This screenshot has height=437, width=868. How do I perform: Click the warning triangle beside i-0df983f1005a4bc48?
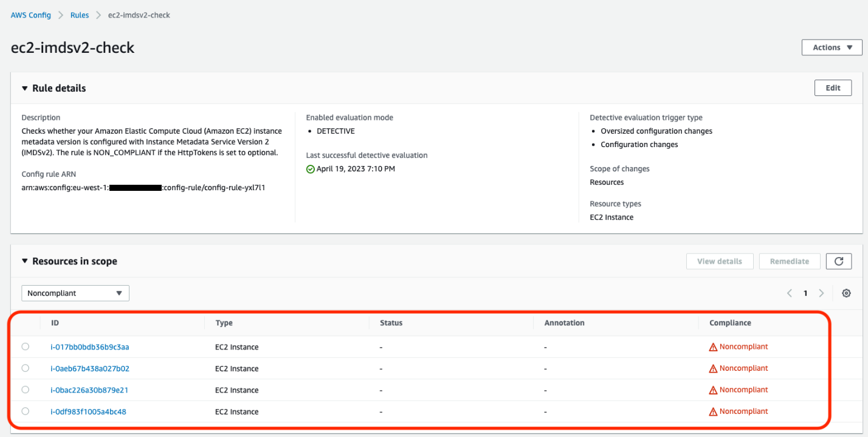click(x=717, y=411)
